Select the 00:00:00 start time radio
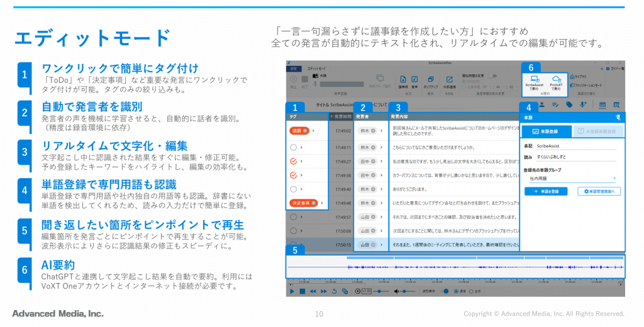Image resolution: width=644 pixels, height=327 pixels. tap(465, 81)
